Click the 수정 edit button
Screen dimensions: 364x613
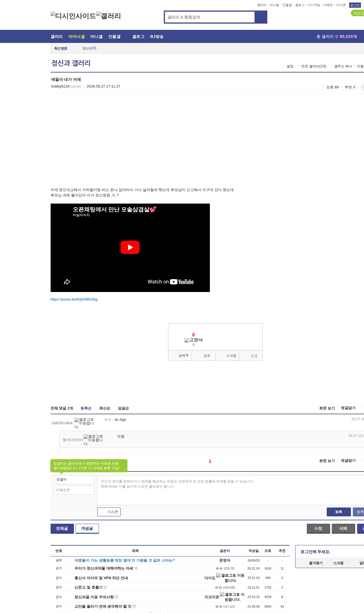pyautogui.click(x=318, y=529)
